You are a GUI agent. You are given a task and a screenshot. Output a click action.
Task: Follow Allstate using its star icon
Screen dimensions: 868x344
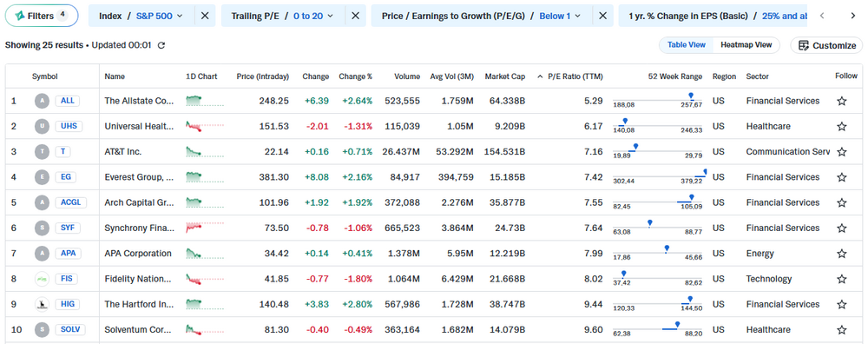coord(841,101)
